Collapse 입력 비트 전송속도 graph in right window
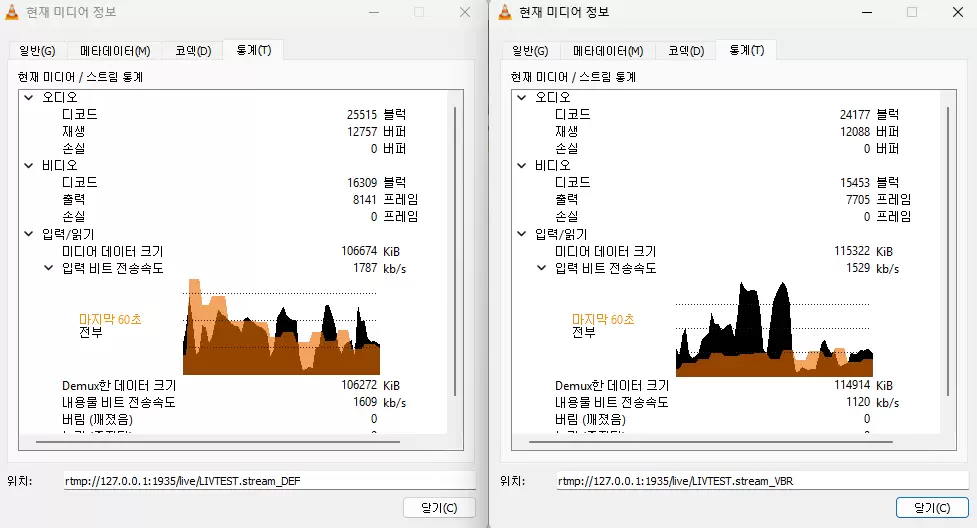This screenshot has height=528, width=977. 541,268
